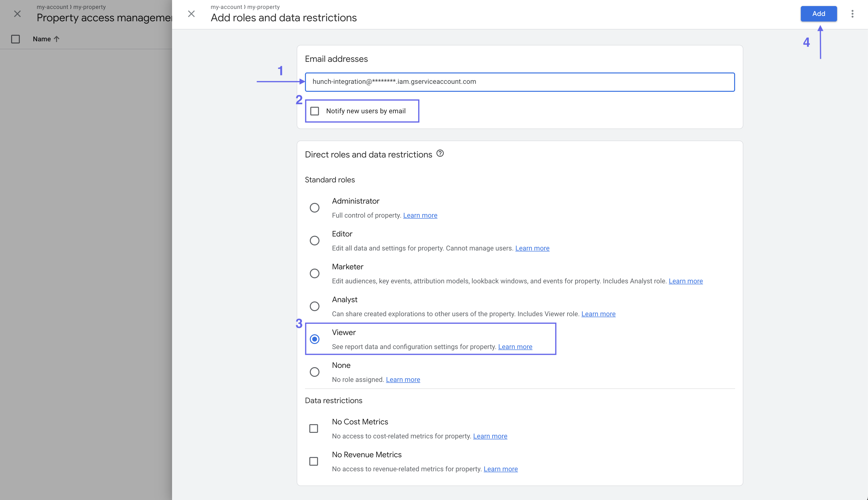Screen dimensions: 868x500
Task: Select the None role option
Action: pyautogui.click(x=315, y=372)
